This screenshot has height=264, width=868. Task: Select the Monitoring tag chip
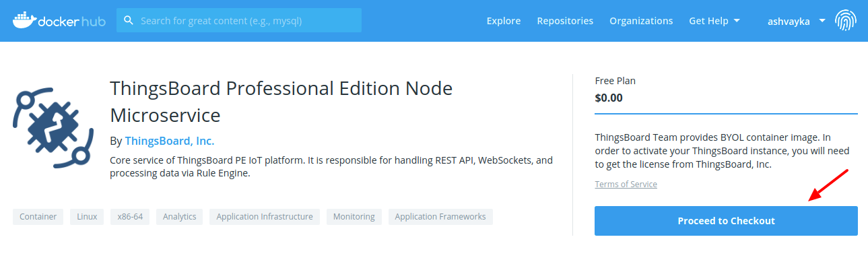point(354,217)
